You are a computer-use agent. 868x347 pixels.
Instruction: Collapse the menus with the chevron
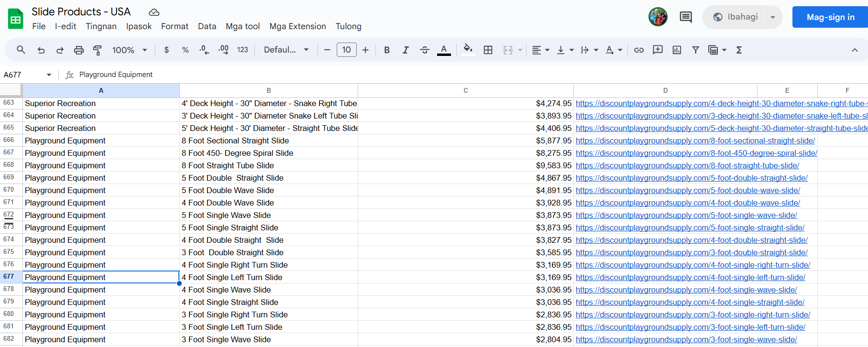tap(855, 50)
